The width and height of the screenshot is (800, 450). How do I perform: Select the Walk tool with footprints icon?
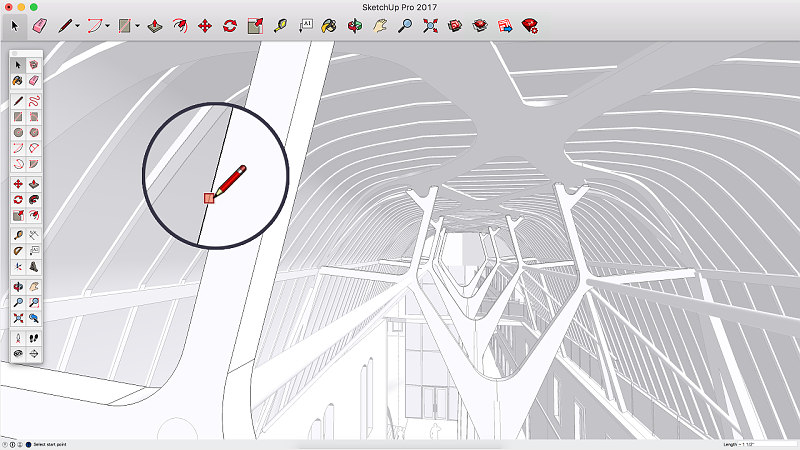[x=33, y=337]
